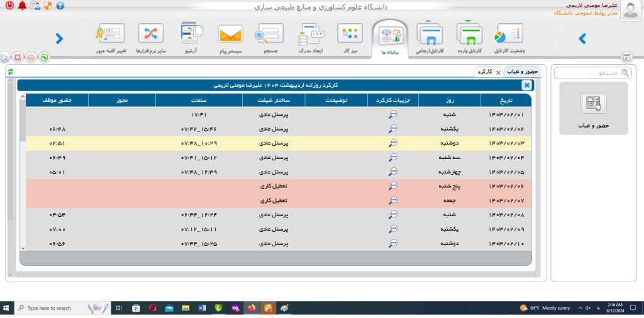The height and width of the screenshot is (318, 644).
Task: Close the daily work report panel
Action: click(526, 85)
